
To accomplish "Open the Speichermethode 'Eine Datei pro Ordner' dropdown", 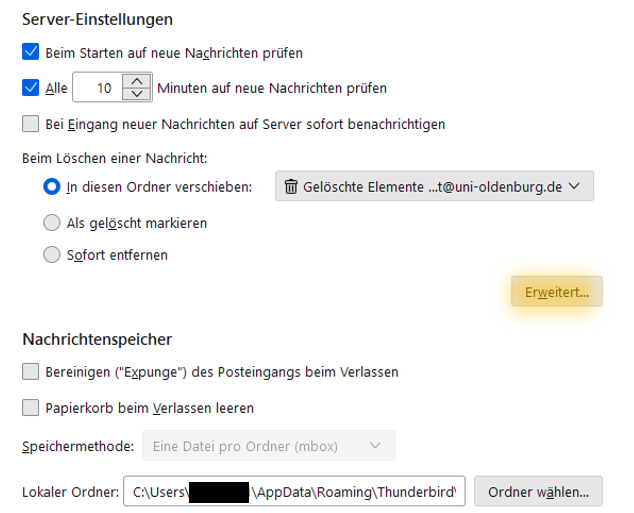I will 268,446.
